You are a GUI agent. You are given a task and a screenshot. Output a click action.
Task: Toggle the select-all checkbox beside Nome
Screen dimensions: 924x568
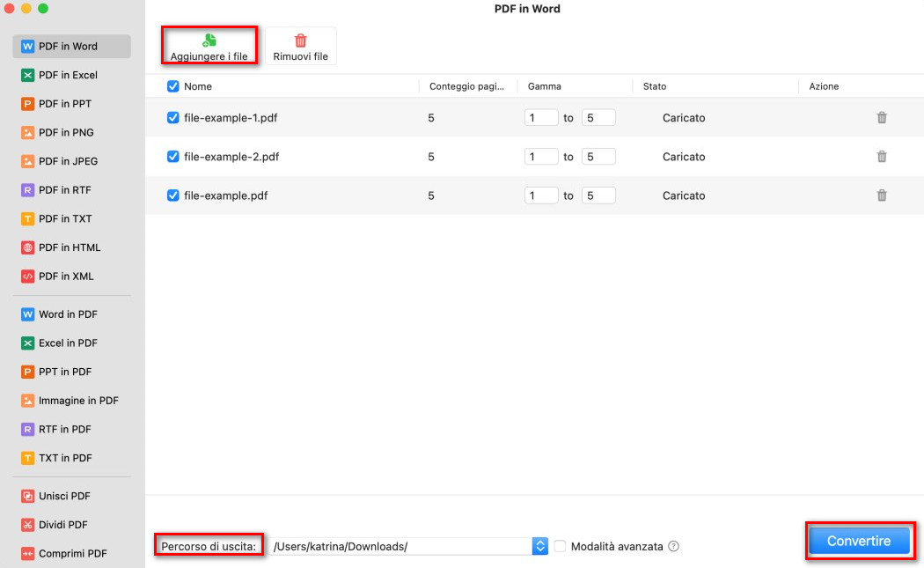pyautogui.click(x=172, y=86)
